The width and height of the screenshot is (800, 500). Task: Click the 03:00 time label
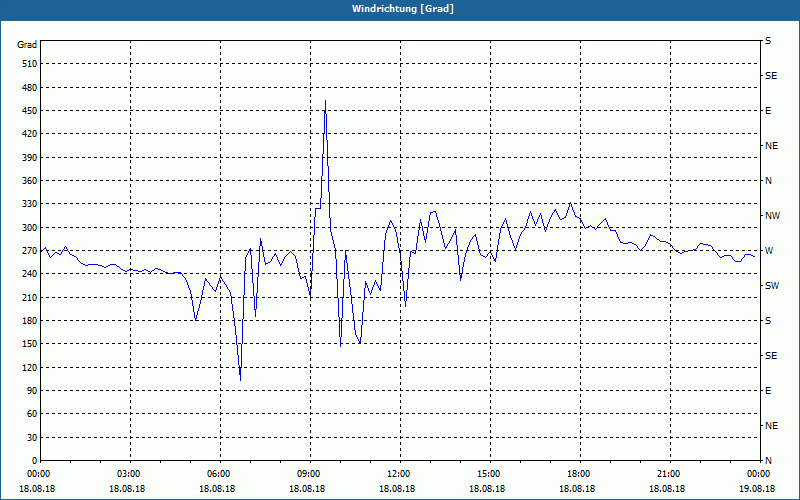pos(127,474)
